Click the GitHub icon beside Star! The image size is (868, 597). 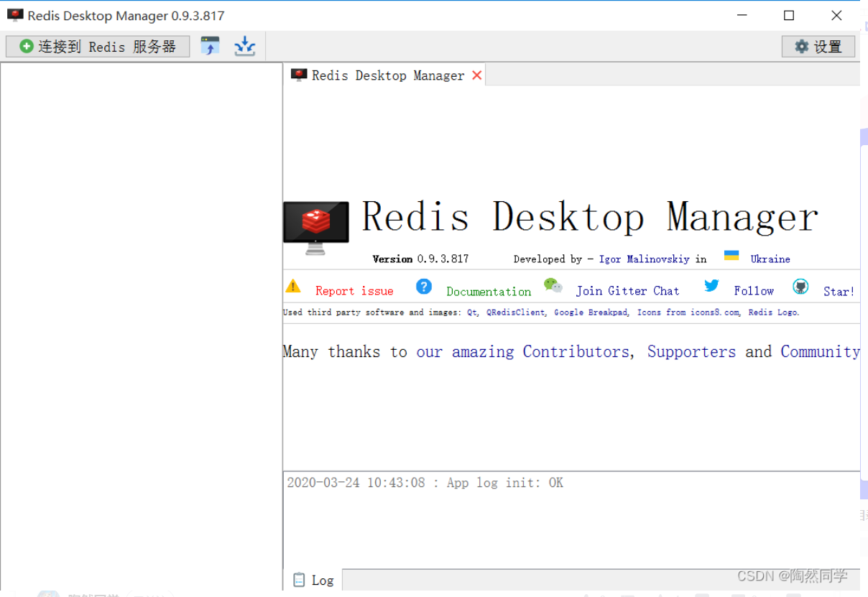pos(800,287)
